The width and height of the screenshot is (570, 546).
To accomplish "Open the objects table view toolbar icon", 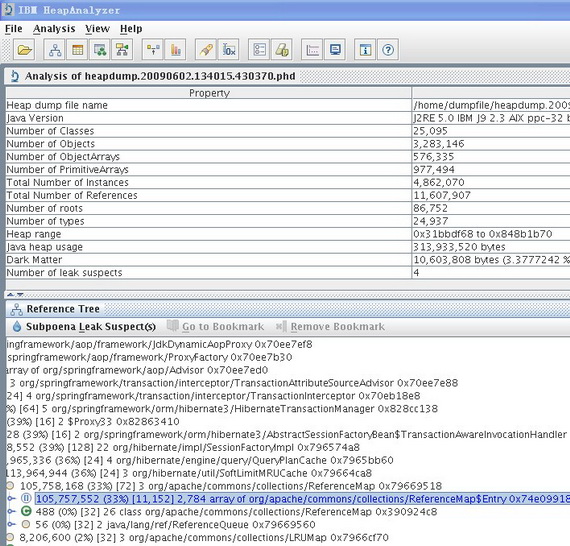I will pos(77,49).
